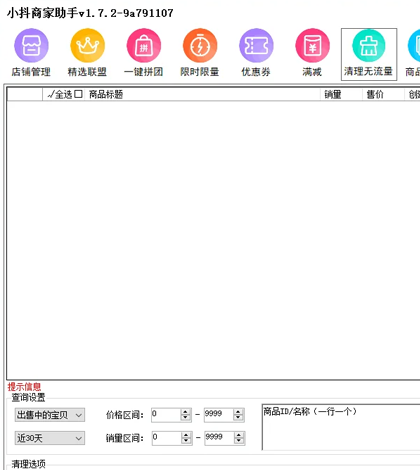This screenshot has height=470, width=420.
Task: Select the 一键拼团 group-buy icon
Action: [144, 46]
